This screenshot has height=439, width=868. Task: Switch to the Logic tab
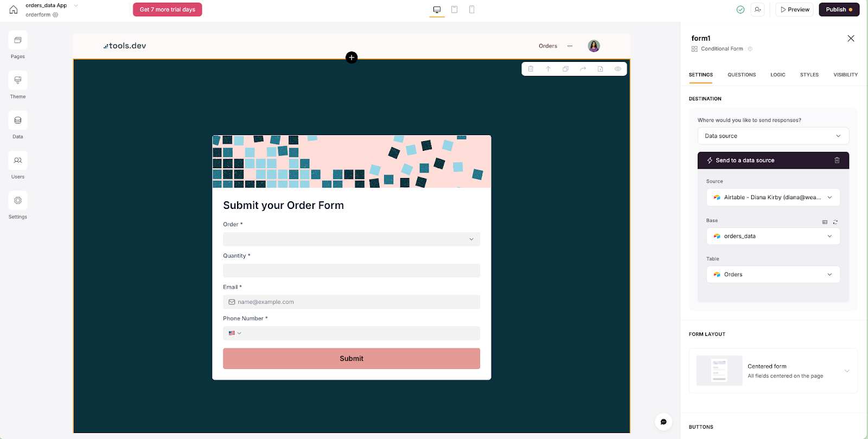tap(778, 75)
